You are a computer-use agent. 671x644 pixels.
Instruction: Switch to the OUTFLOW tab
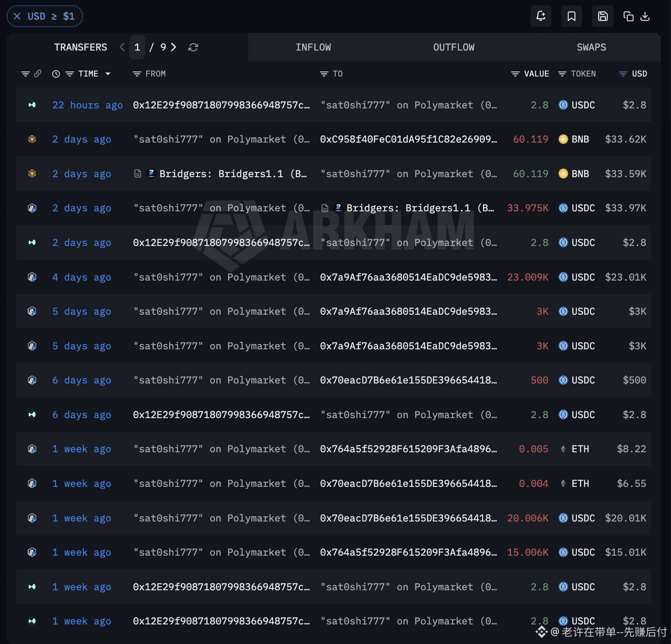[x=454, y=47]
